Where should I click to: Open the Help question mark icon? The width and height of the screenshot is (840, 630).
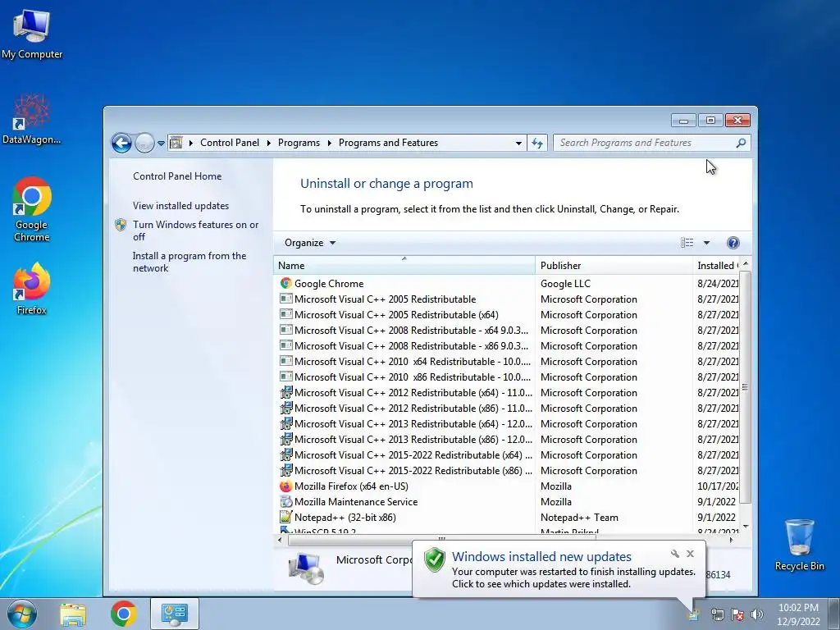click(x=733, y=243)
